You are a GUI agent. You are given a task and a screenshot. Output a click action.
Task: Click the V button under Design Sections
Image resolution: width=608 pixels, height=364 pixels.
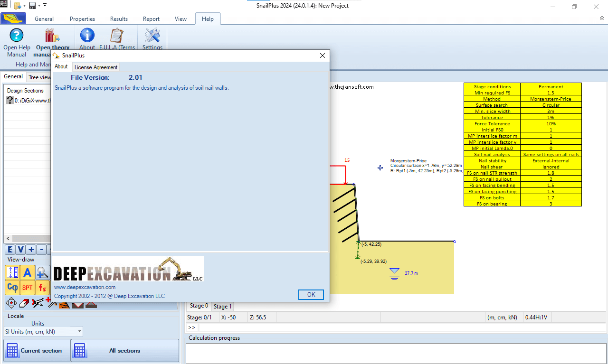tap(20, 250)
